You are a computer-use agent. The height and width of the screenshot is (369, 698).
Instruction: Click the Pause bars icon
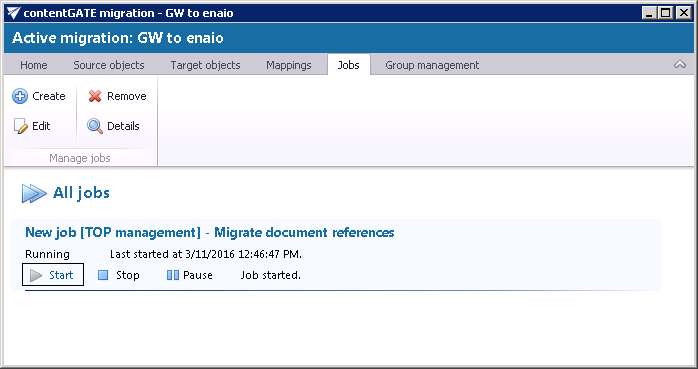173,275
